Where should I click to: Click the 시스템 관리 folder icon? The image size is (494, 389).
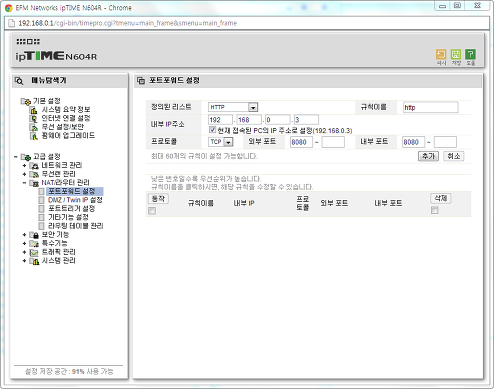click(x=34, y=261)
